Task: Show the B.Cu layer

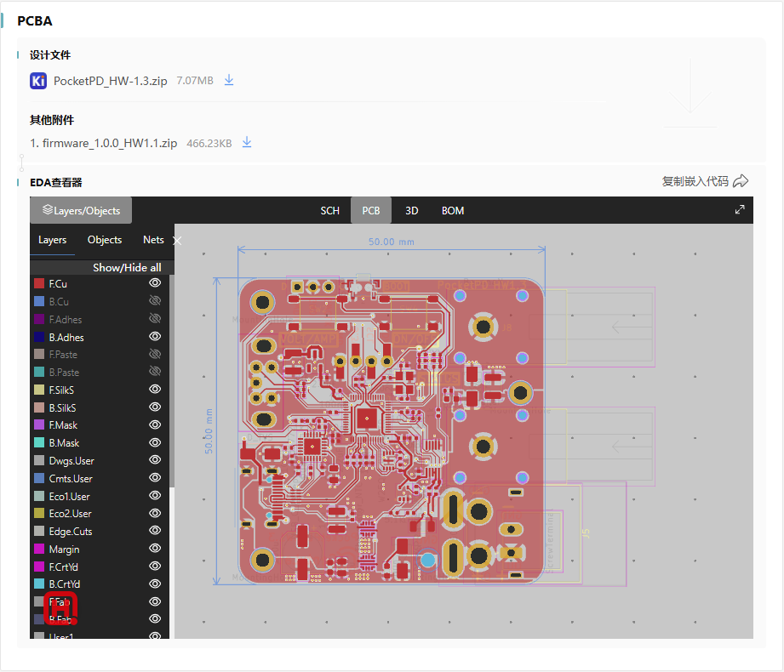Action: coord(155,301)
